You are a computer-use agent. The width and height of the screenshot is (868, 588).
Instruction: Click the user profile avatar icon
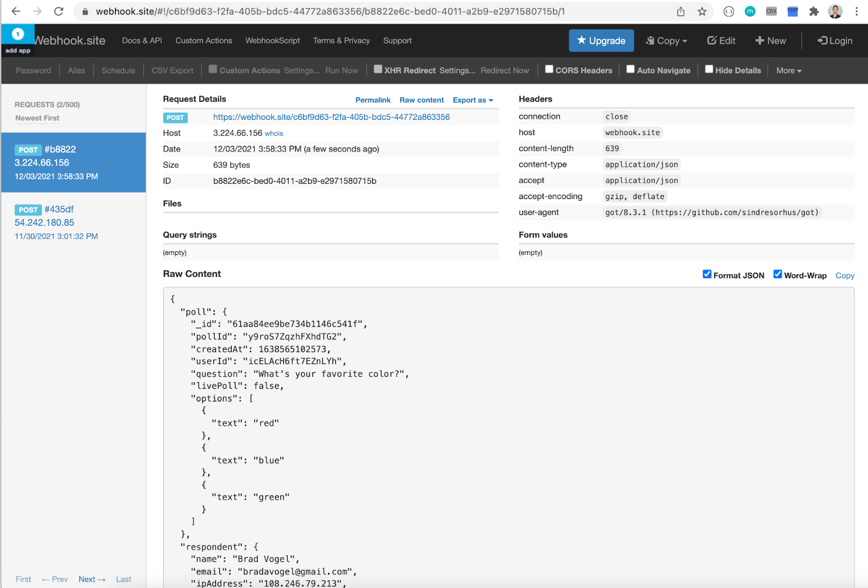pos(835,11)
